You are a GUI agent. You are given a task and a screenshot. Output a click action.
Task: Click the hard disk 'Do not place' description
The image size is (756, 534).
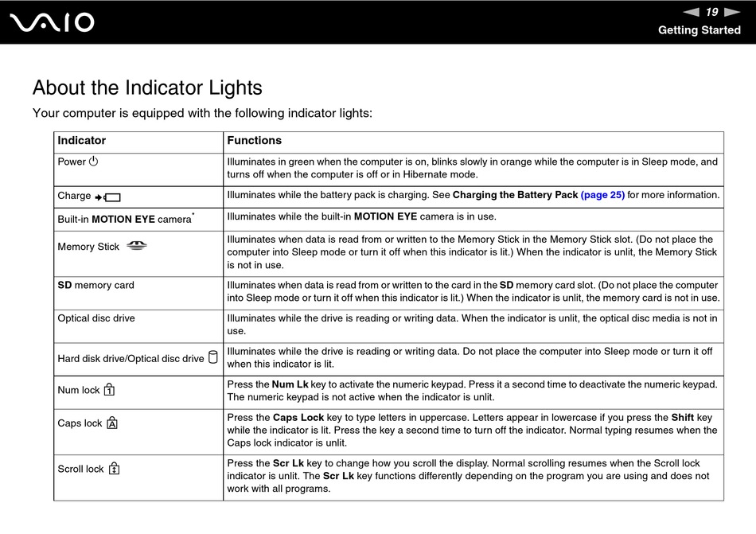click(470, 357)
